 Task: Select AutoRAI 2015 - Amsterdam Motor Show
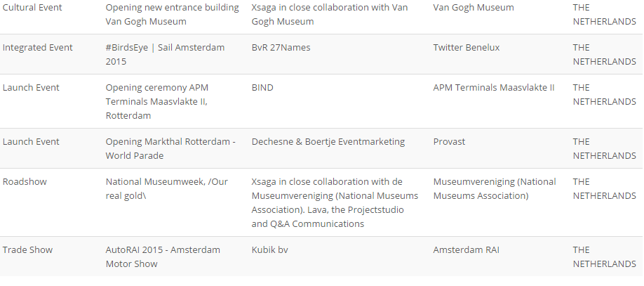click(x=163, y=256)
